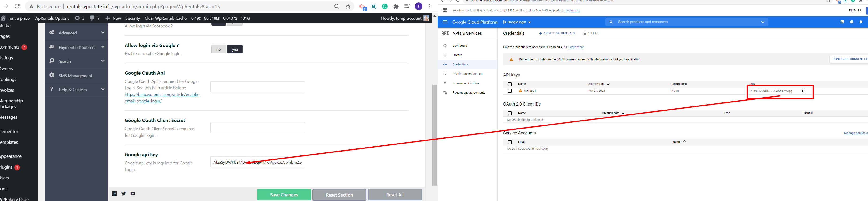The image size is (868, 201).
Task: Expand Payments & Submit section
Action: coord(77,47)
